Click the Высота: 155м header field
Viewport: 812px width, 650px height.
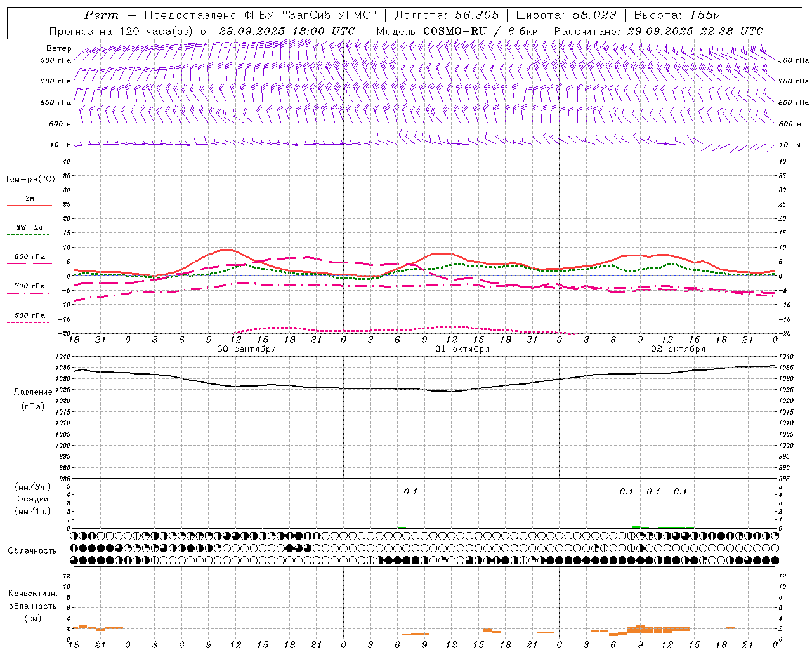tap(677, 15)
